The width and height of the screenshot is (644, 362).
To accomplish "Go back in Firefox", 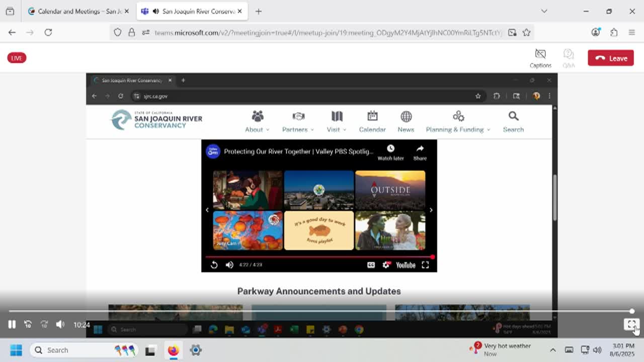I will coord(12,32).
